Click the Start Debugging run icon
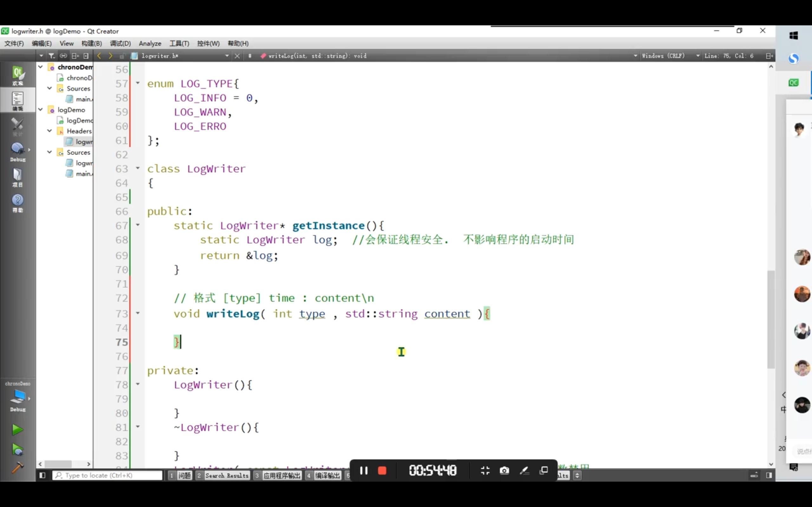Image resolution: width=812 pixels, height=507 pixels. pos(17,449)
